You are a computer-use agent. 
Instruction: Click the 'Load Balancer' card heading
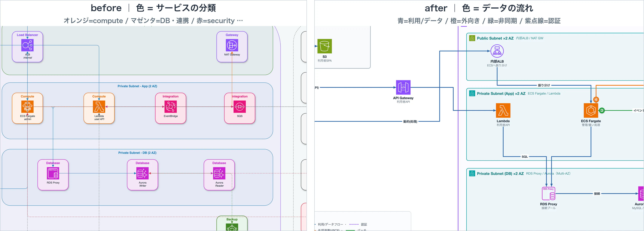coord(28,35)
